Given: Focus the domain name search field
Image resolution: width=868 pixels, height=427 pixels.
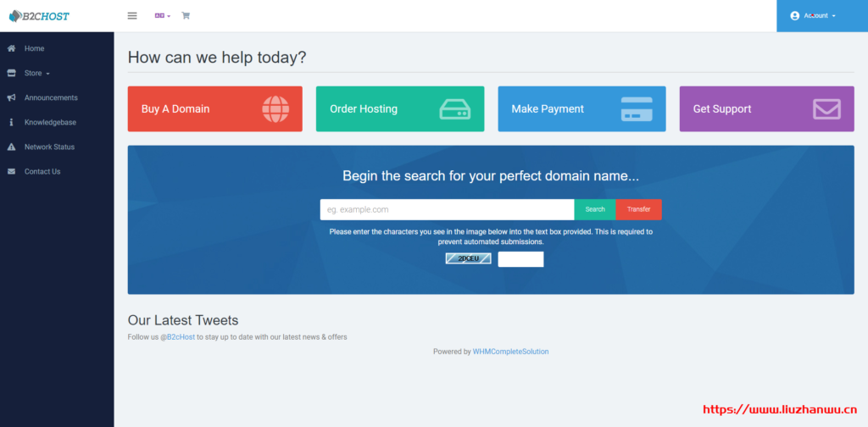Looking at the screenshot, I should click(447, 209).
